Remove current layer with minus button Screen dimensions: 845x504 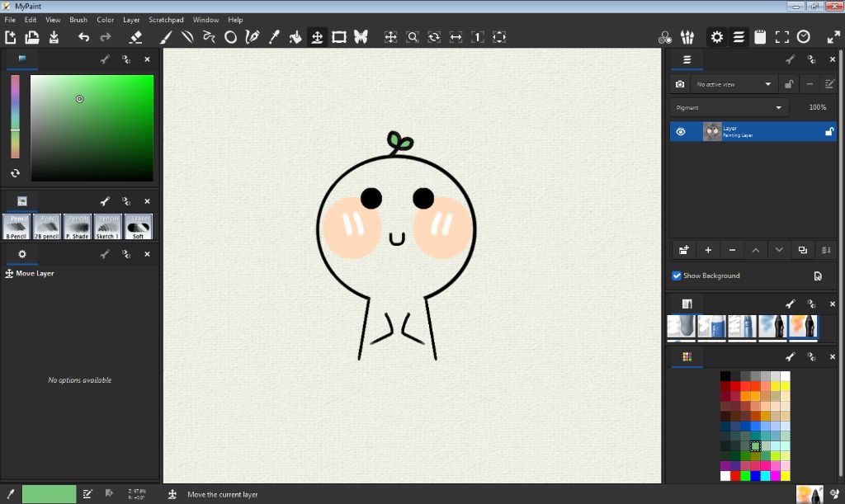tap(732, 250)
